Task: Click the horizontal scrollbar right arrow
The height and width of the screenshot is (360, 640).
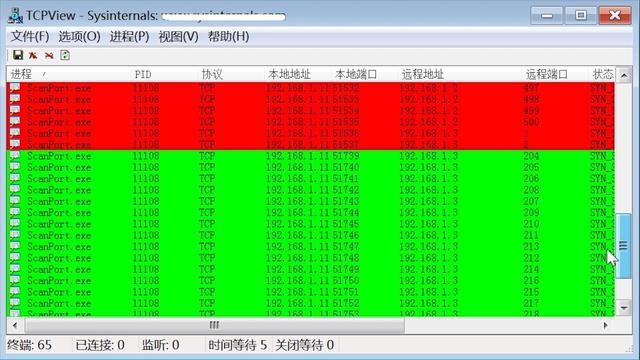Action: 606,325
